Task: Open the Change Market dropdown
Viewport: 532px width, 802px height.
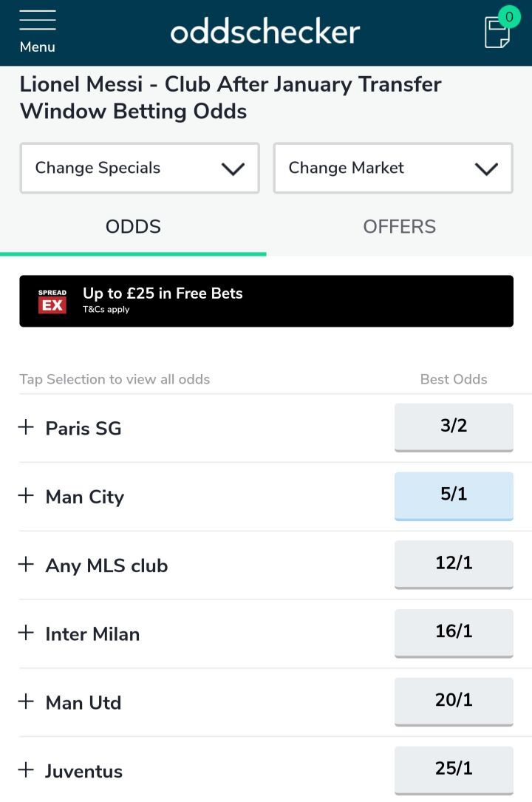Action: [x=393, y=169]
